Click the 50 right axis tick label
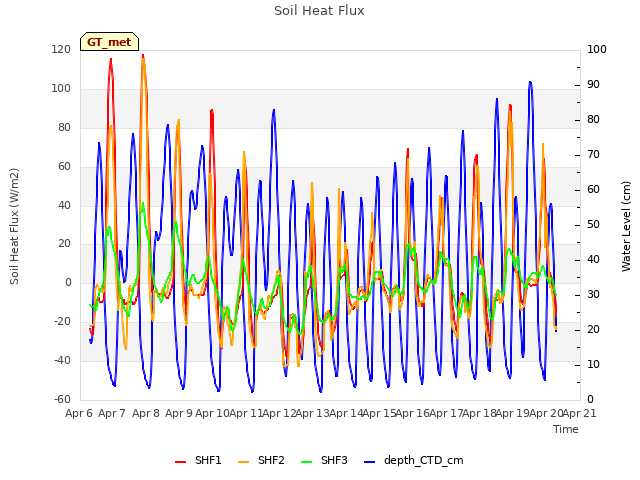This screenshot has height=480, width=640. (593, 224)
